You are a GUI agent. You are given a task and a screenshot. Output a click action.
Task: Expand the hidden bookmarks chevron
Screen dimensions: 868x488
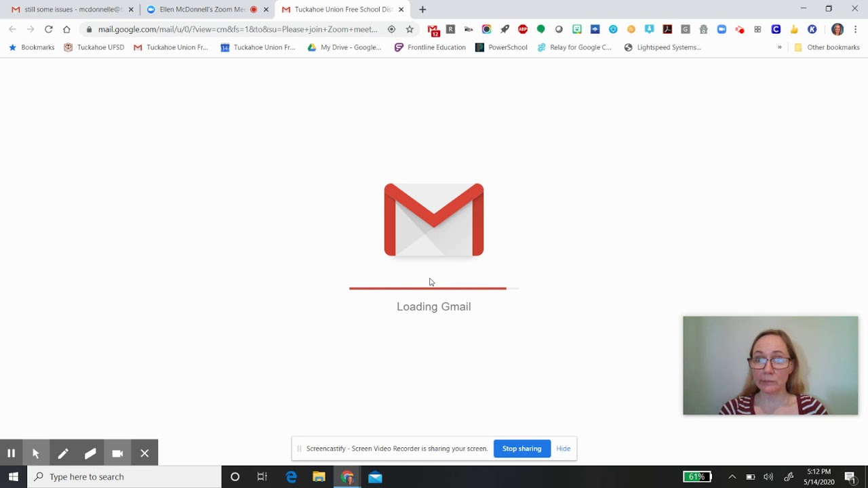coord(779,47)
